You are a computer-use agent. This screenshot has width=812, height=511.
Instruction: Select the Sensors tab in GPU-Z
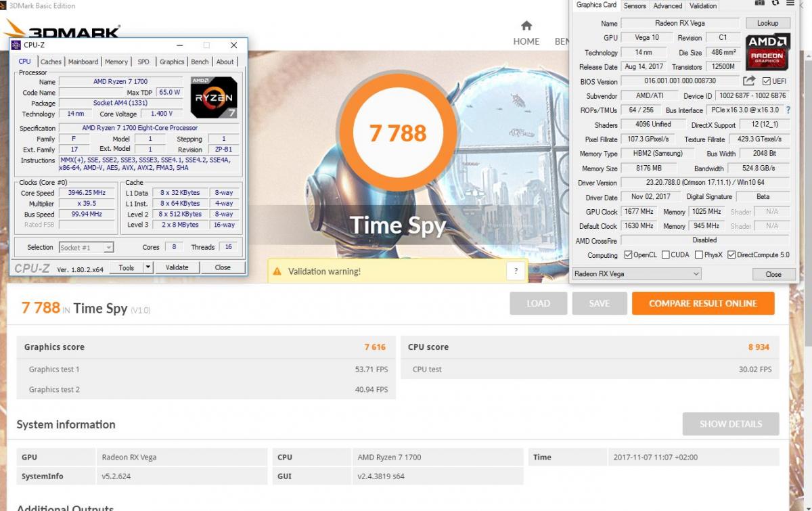click(635, 5)
